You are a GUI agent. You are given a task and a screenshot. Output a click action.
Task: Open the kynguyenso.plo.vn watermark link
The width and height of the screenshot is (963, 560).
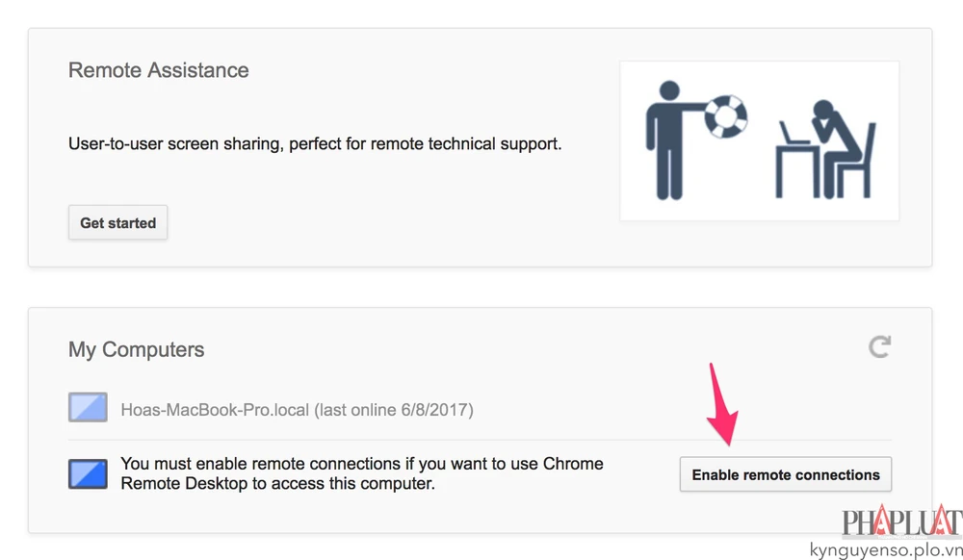tap(886, 549)
